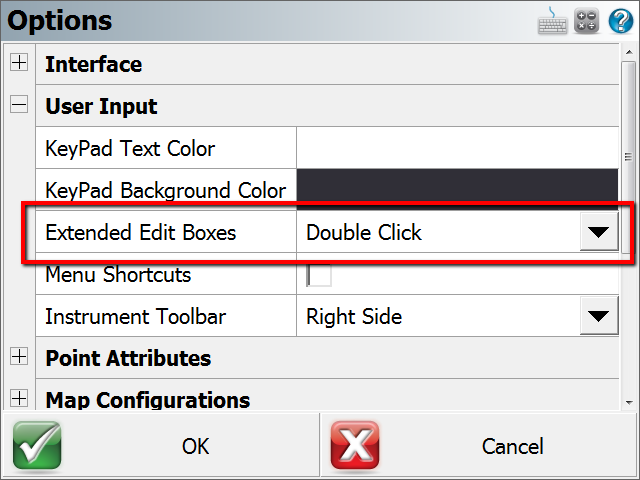Open the calculator icon in title bar

[x=587, y=21]
